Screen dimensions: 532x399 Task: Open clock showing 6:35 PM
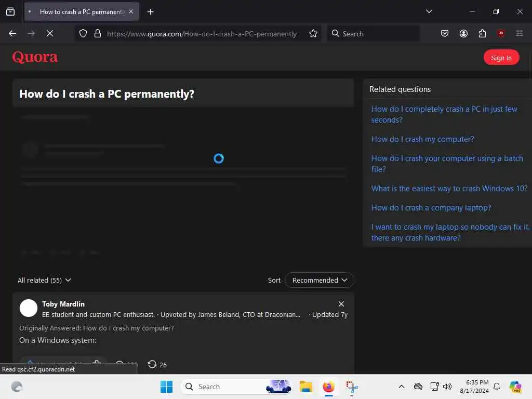point(474,387)
